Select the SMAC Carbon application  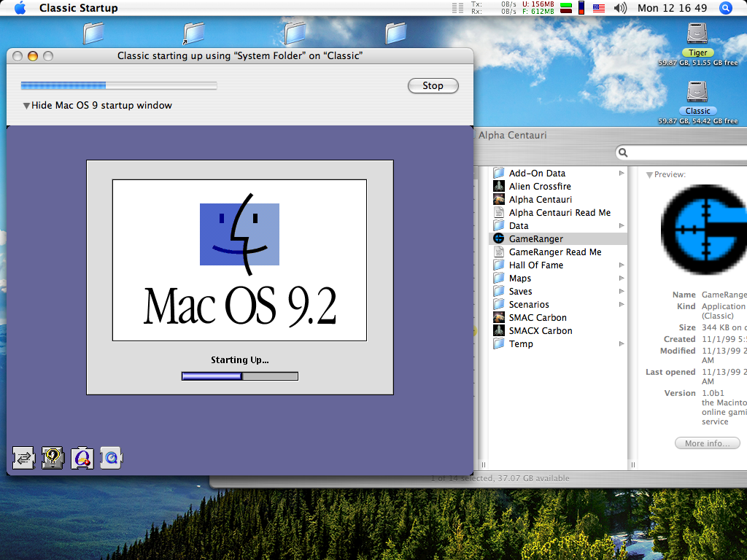[x=537, y=317]
